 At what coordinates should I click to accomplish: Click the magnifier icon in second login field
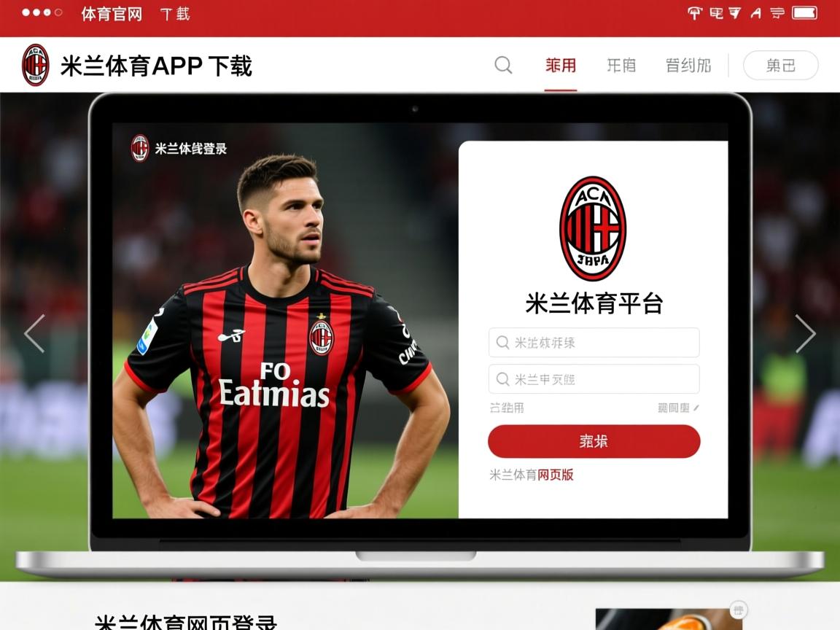coord(502,379)
